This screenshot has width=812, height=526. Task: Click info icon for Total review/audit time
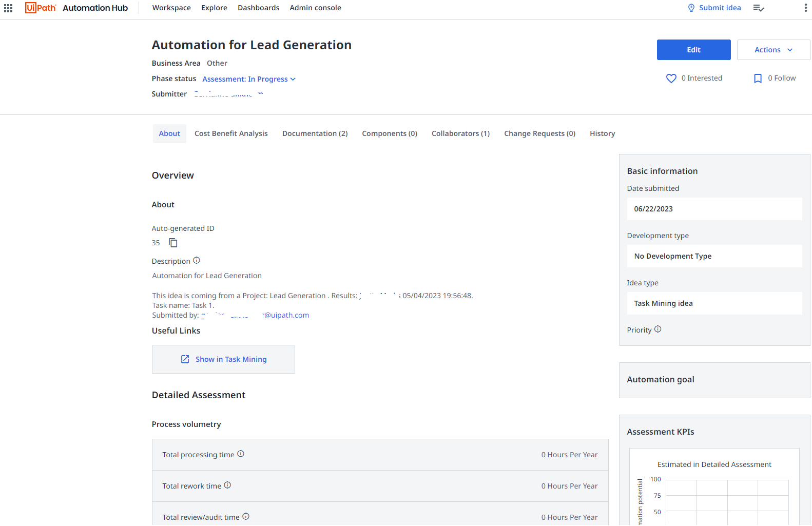(246, 517)
